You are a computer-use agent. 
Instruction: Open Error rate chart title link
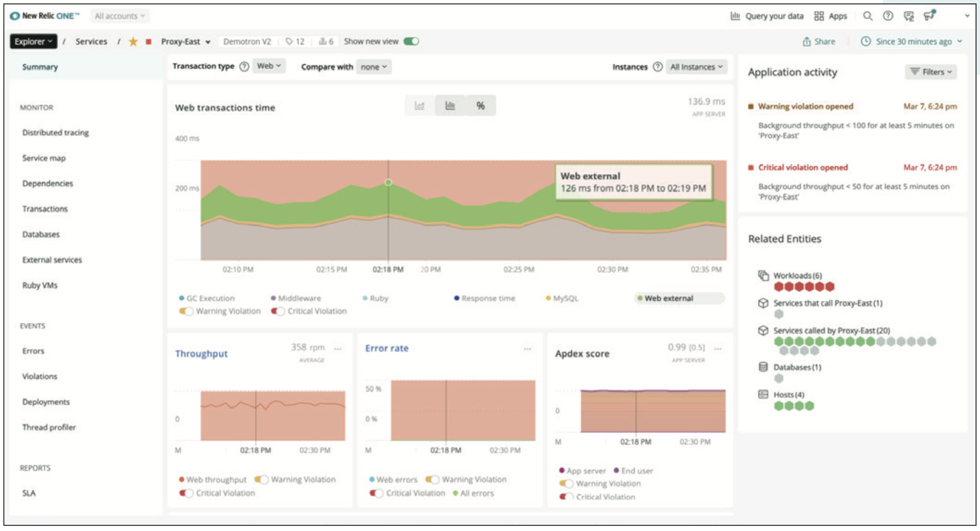[387, 348]
